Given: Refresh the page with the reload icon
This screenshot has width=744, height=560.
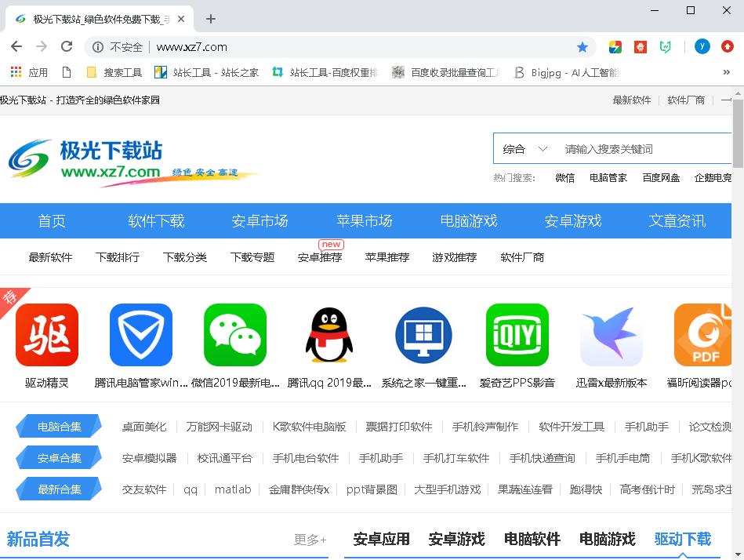Looking at the screenshot, I should (x=67, y=46).
